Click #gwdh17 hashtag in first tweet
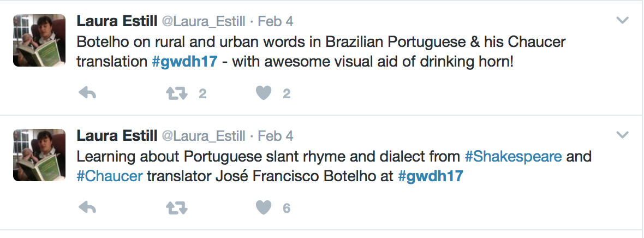 pyautogui.click(x=184, y=61)
